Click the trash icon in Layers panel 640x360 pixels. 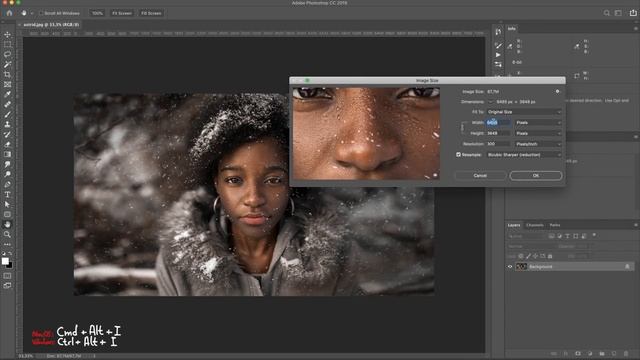tap(626, 353)
